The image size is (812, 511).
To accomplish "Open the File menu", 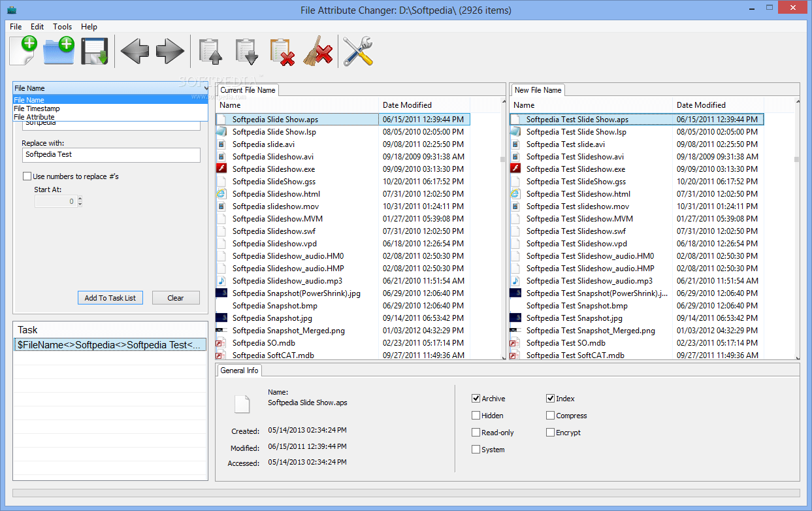I will (x=16, y=27).
